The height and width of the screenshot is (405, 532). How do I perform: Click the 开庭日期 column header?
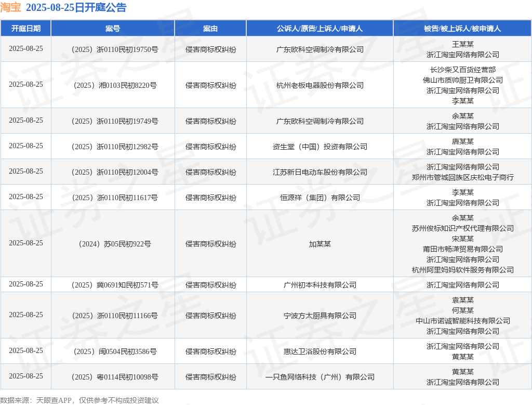(x=26, y=29)
